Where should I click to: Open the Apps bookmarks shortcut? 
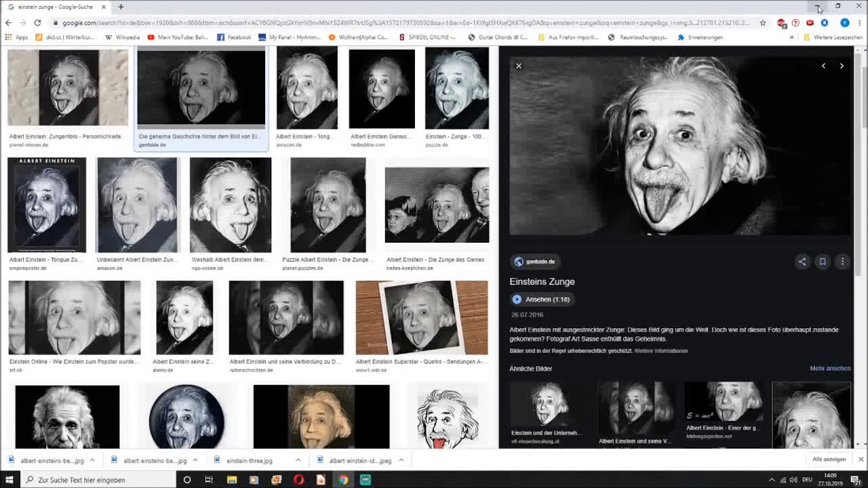click(x=16, y=37)
